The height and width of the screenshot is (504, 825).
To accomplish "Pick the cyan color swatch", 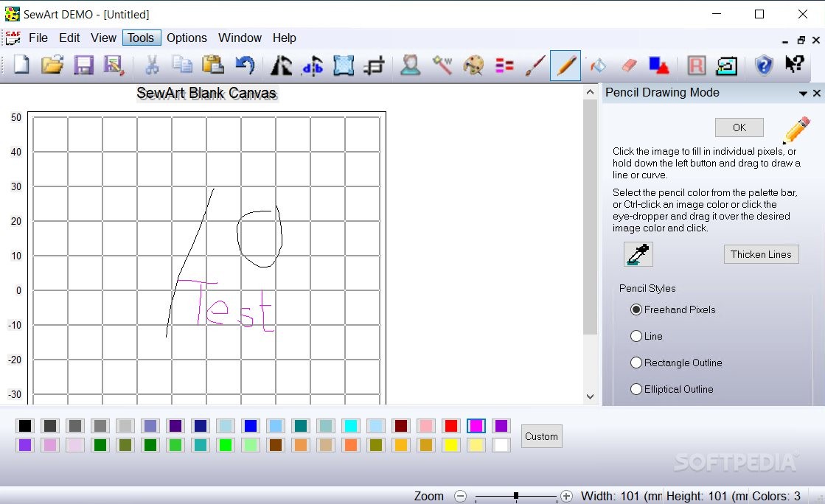I will 351,426.
